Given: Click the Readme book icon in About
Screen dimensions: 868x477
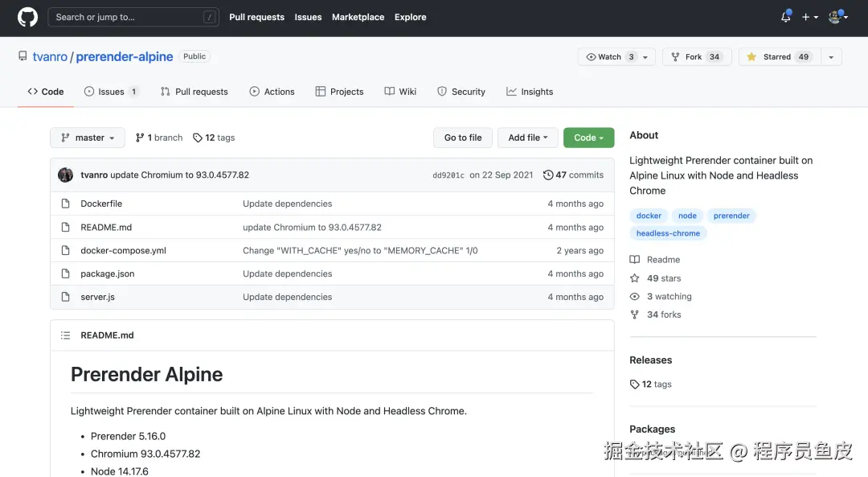Looking at the screenshot, I should [635, 260].
